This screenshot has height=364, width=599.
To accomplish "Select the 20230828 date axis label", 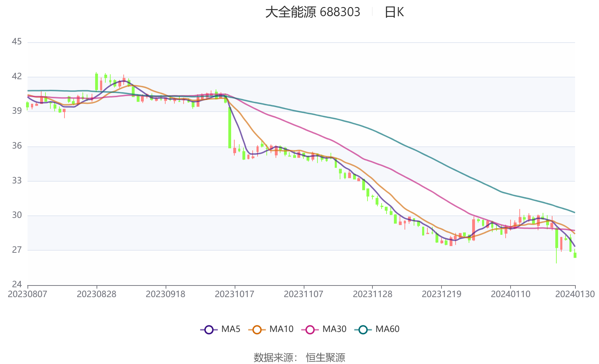I will coord(97,294).
